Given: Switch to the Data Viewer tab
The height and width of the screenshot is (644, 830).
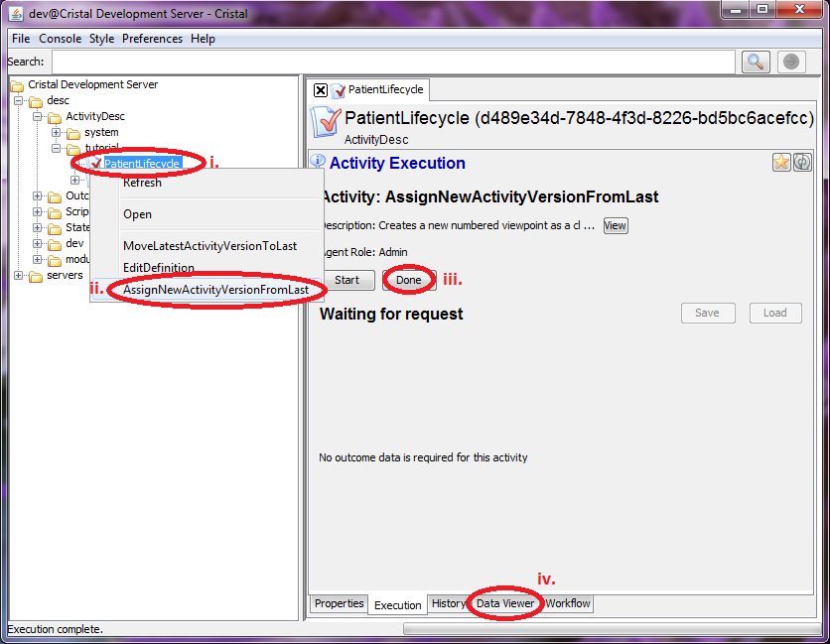Looking at the screenshot, I should 504,603.
